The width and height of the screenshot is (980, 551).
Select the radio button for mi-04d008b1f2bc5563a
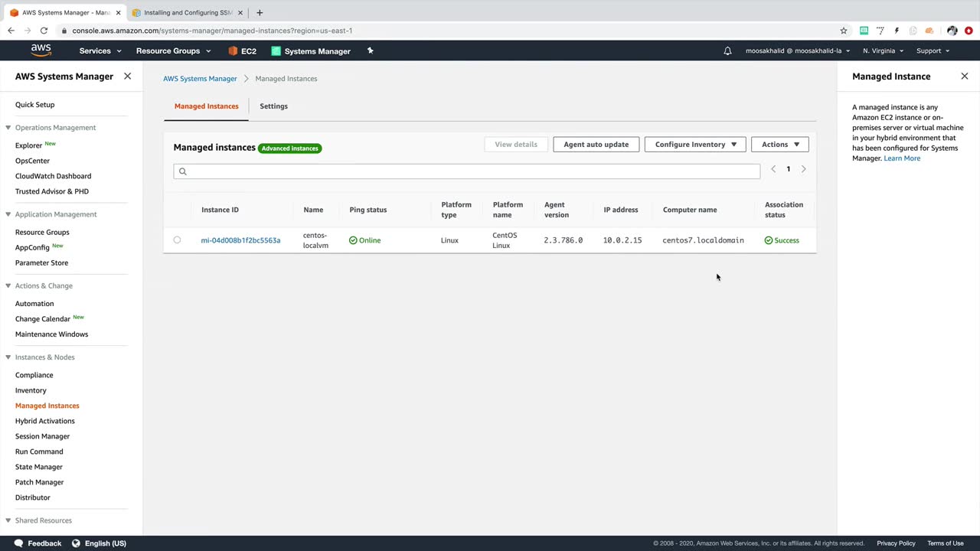177,240
